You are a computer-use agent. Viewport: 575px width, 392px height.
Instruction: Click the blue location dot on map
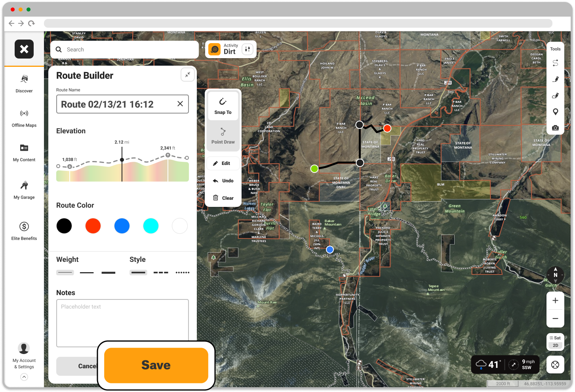[x=330, y=250]
